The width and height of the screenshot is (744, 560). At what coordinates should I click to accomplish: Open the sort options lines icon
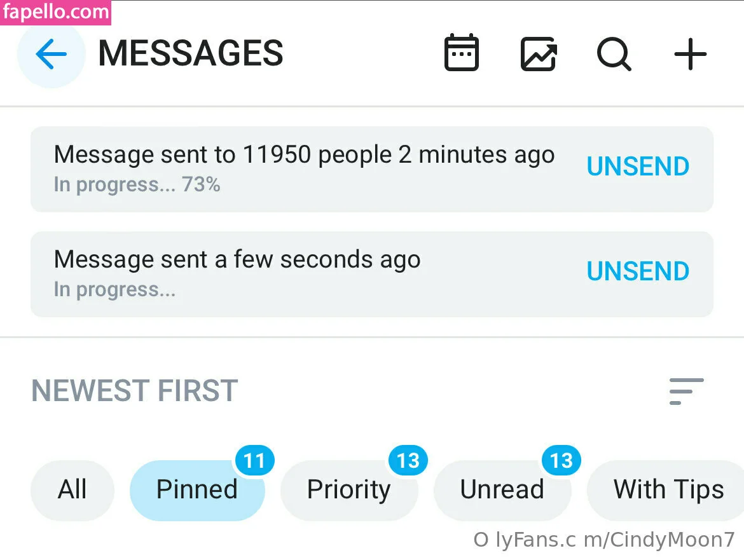[686, 391]
